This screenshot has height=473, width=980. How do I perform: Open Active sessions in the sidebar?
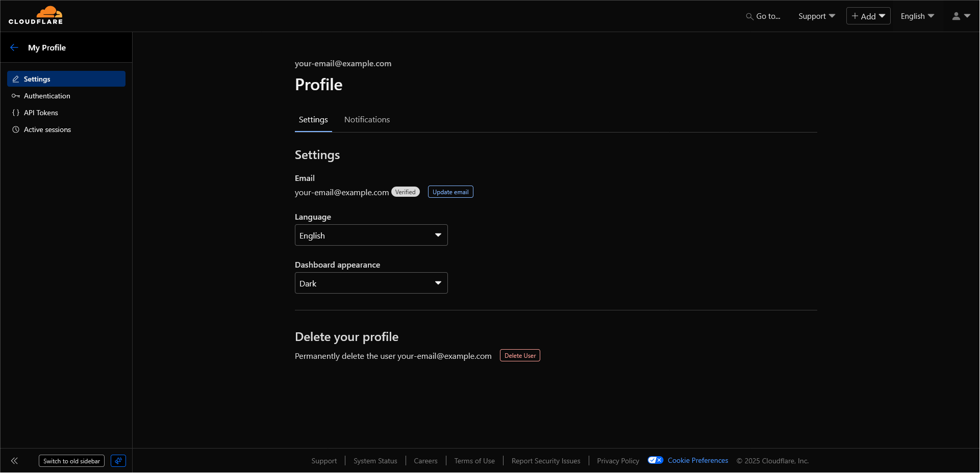[66, 129]
